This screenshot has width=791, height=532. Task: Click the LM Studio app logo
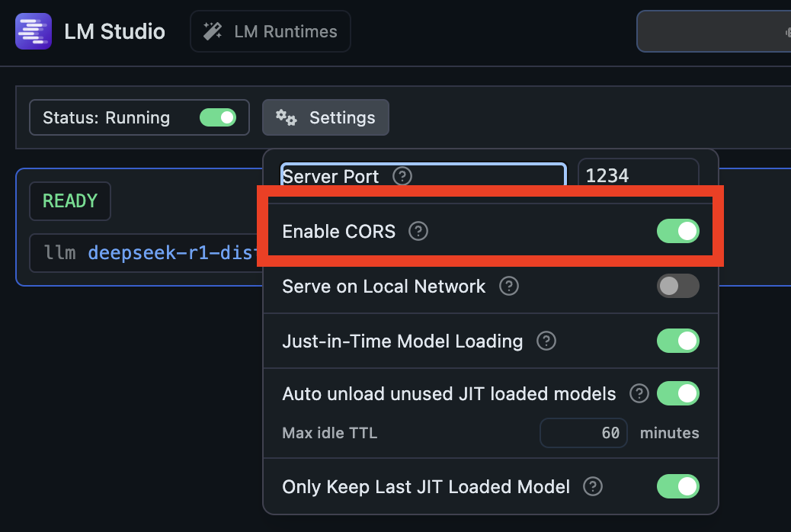tap(33, 31)
